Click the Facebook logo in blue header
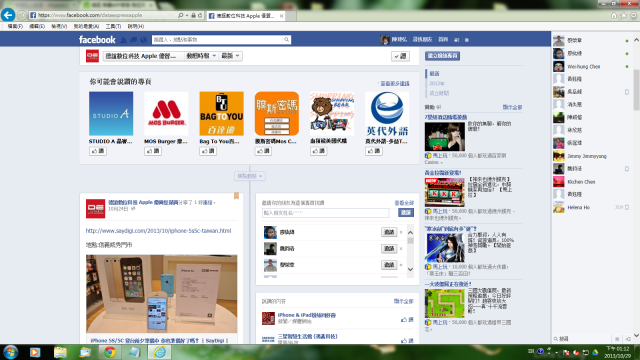Screen dimensions: 640x360 (x=97, y=40)
